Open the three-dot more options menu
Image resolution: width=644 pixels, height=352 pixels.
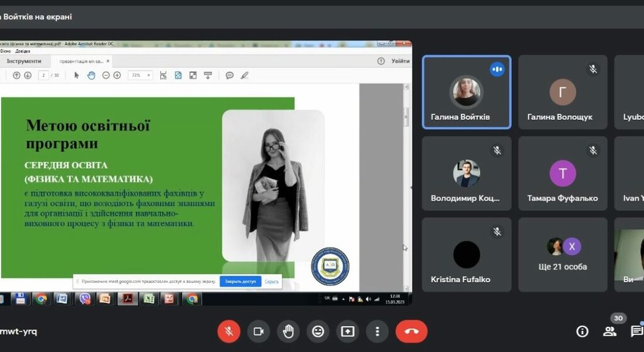coord(377,331)
